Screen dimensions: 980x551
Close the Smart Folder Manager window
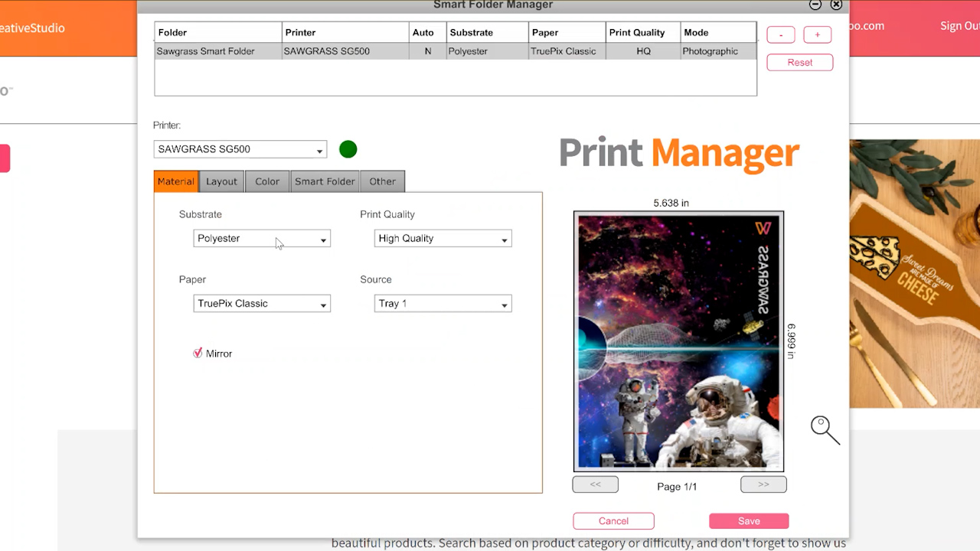(836, 5)
